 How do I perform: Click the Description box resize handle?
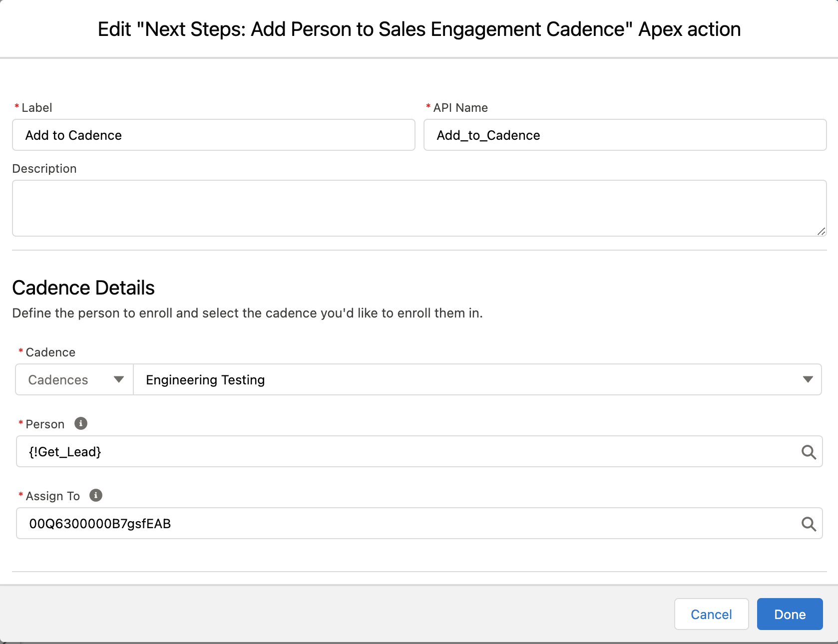pos(821,231)
